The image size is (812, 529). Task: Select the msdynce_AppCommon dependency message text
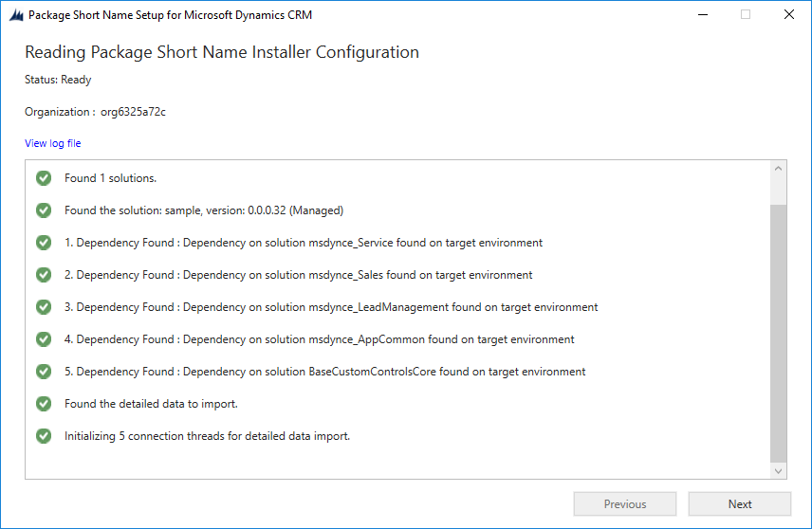[x=320, y=339]
